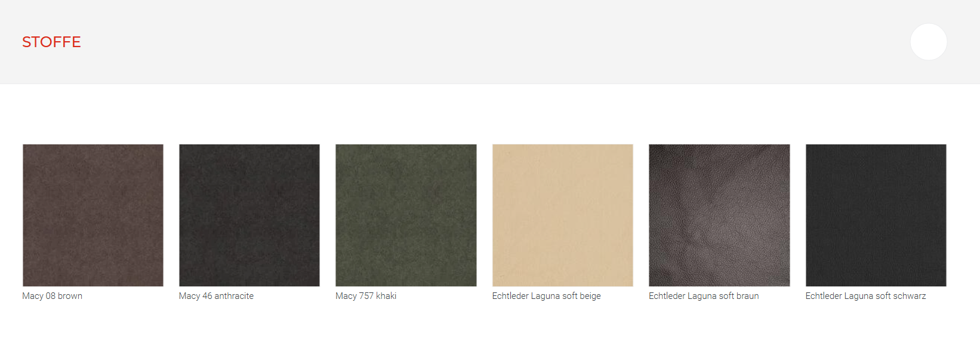This screenshot has width=980, height=358.
Task: Collapse the STOFFE section via gray header bar
Action: coord(477,42)
